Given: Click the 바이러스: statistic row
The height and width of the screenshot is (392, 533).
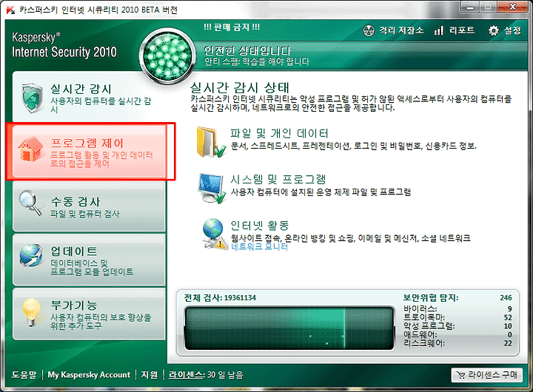Looking at the screenshot, I should (x=457, y=308).
